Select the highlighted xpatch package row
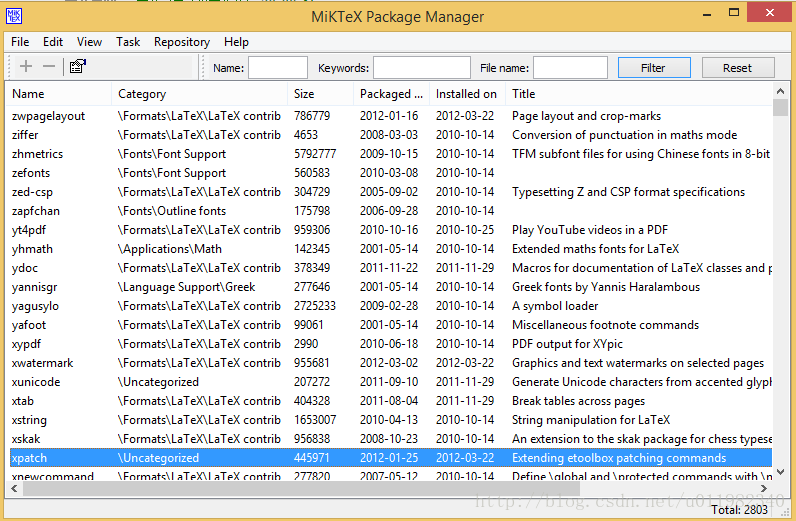 pyautogui.click(x=391, y=458)
